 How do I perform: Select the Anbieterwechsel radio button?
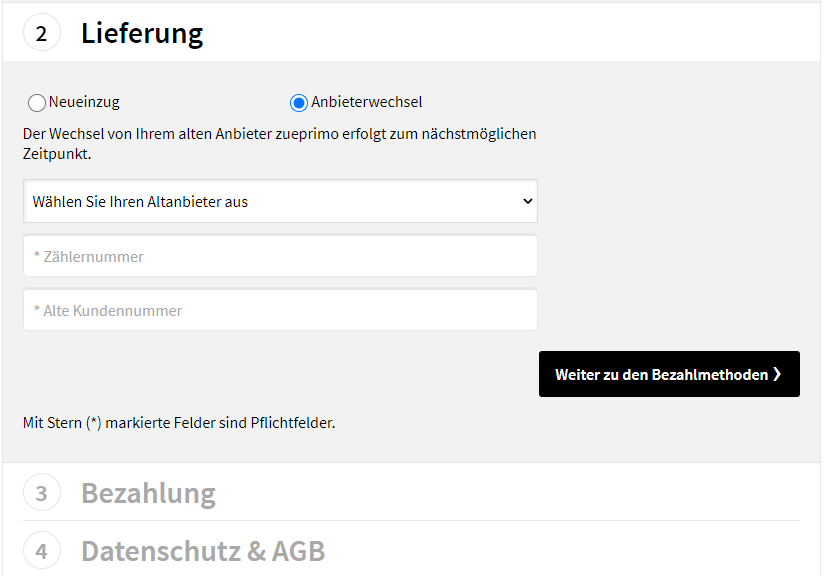pyautogui.click(x=298, y=102)
